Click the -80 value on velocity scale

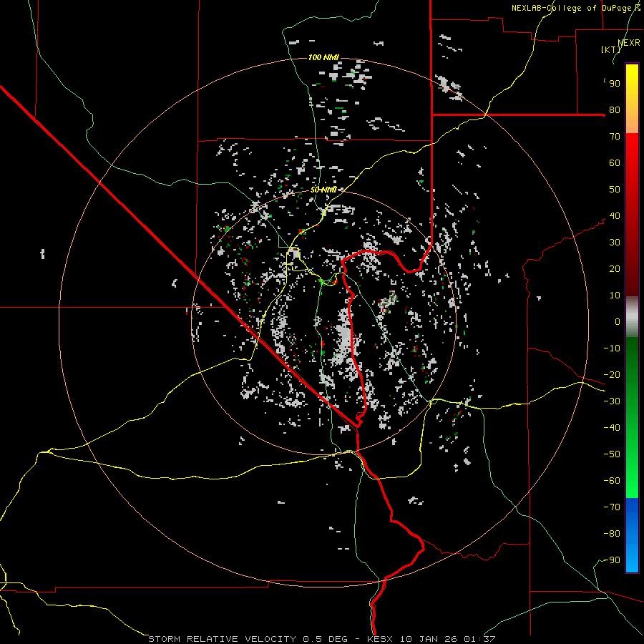coord(612,534)
